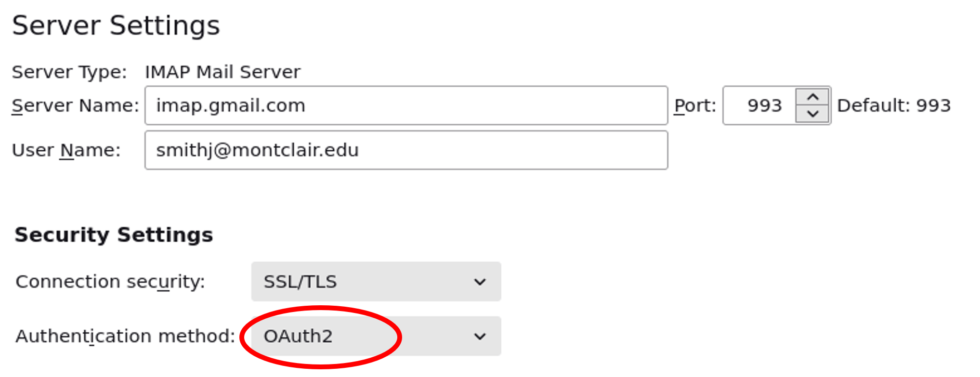Decrease the port number with down arrow
The image size is (980, 377).
click(x=813, y=114)
